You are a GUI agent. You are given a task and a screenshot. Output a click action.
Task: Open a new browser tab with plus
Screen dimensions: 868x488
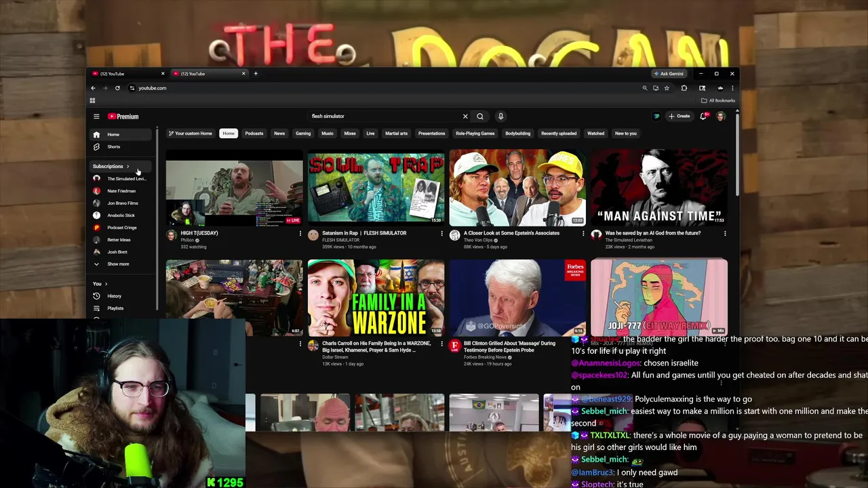(256, 73)
